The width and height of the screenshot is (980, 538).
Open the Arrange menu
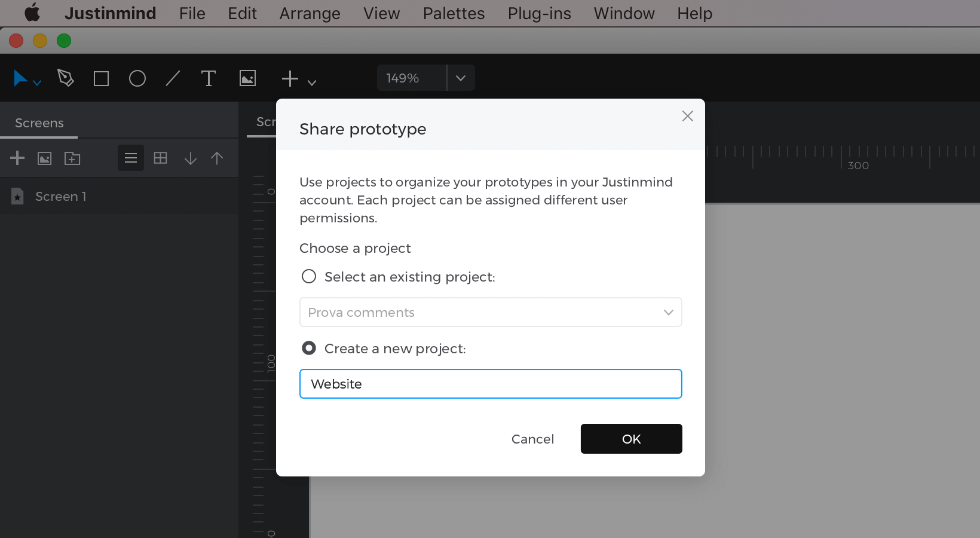[310, 13]
